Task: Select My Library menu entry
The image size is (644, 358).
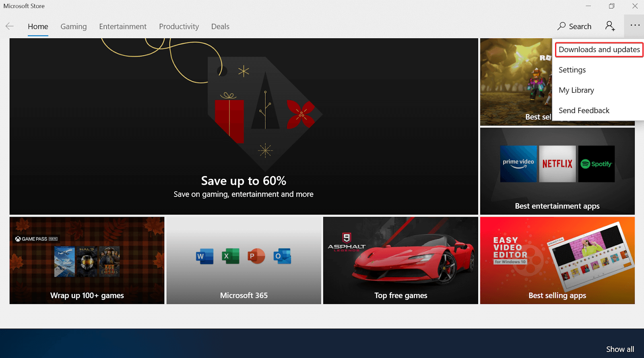Action: tap(576, 90)
